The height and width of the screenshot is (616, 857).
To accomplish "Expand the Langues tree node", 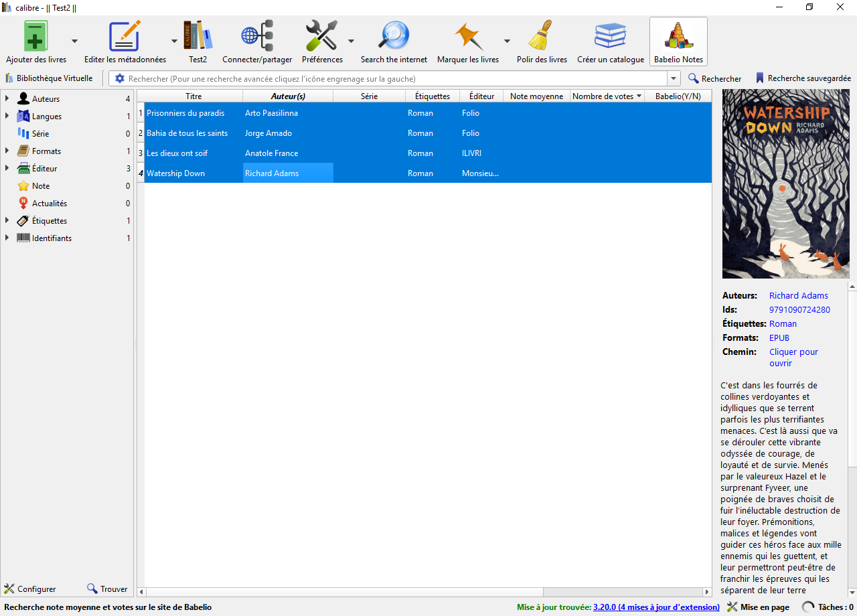I will (7, 117).
